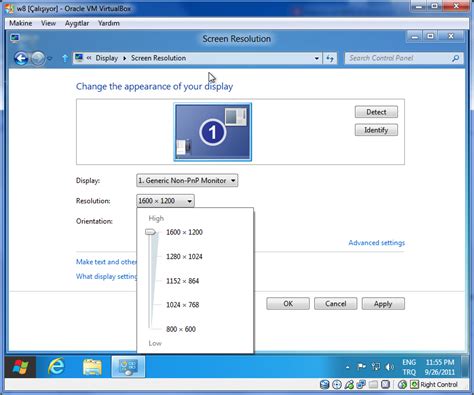Open recent pages dropdown next to forward arrow
The width and height of the screenshot is (474, 395).
coord(50,59)
